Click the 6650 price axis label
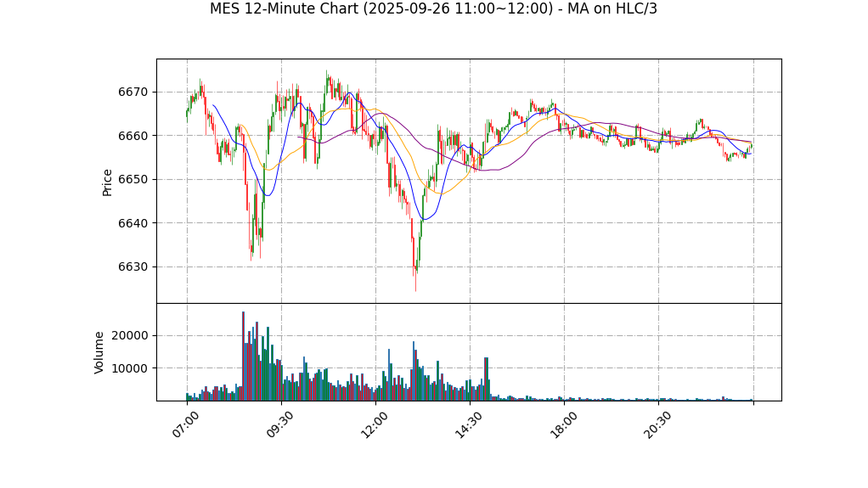This screenshot has height=488, width=868. click(x=132, y=179)
